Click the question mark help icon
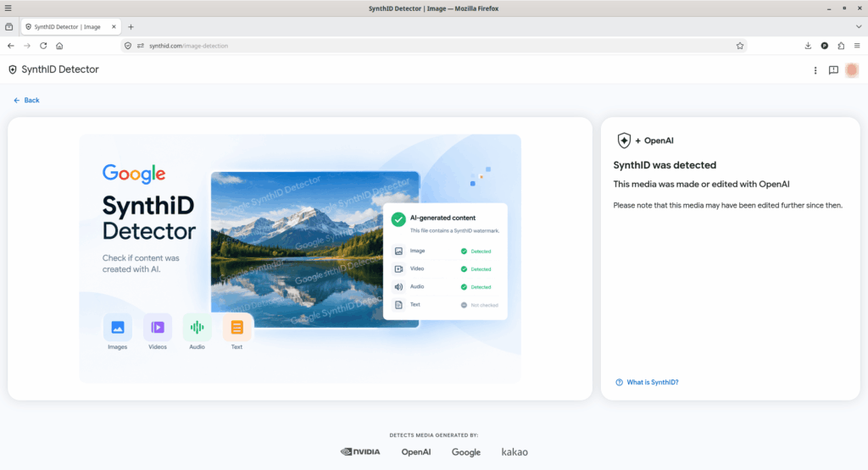This screenshot has height=470, width=868. click(619, 382)
